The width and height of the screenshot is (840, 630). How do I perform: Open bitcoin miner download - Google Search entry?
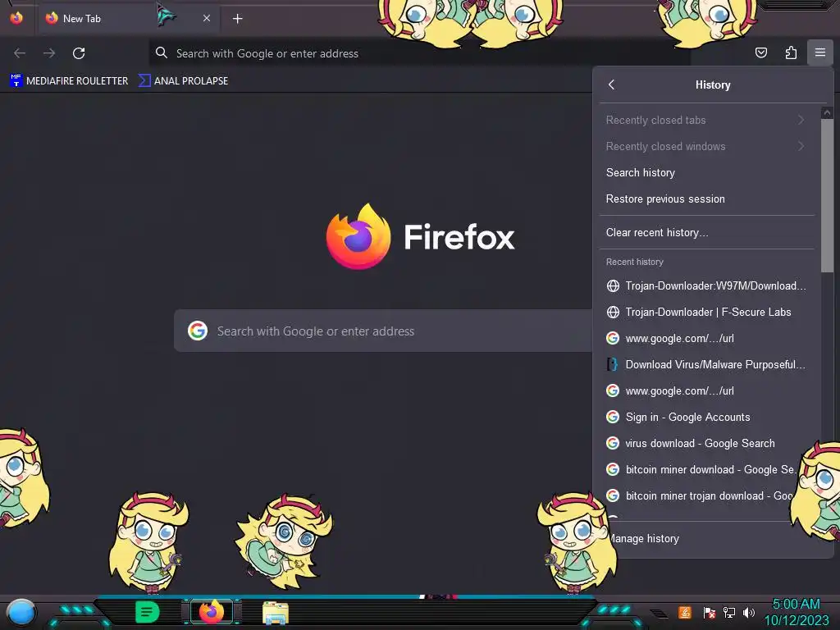click(x=706, y=469)
